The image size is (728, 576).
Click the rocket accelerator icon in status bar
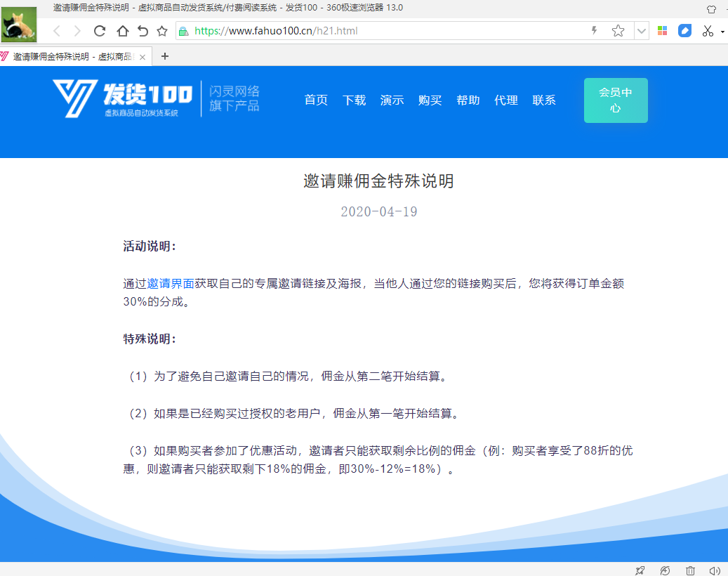640,570
